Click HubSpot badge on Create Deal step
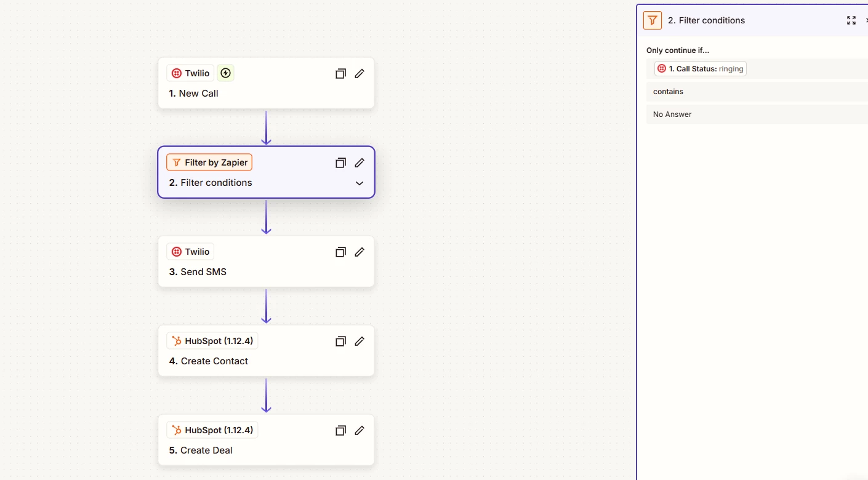The height and width of the screenshot is (480, 868). pos(212,430)
